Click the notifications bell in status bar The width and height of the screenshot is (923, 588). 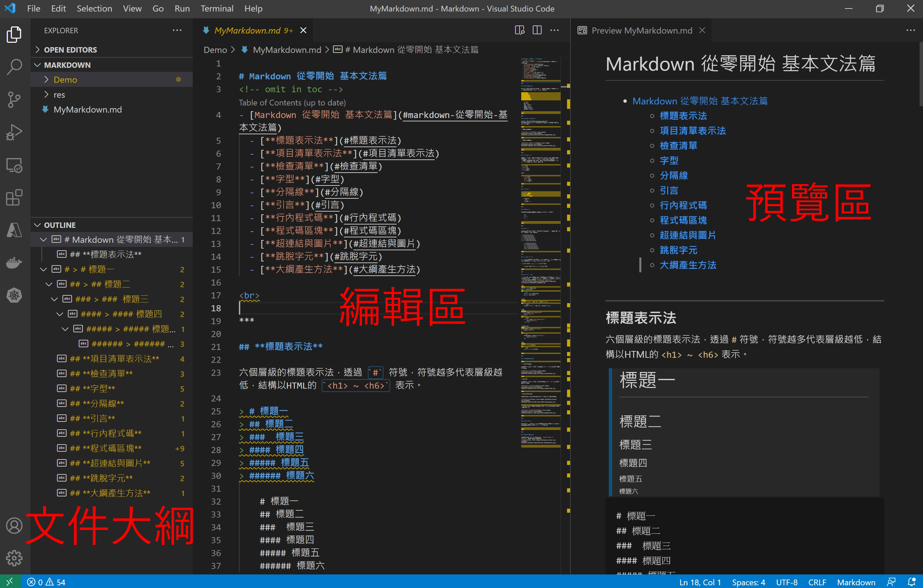coord(912,582)
